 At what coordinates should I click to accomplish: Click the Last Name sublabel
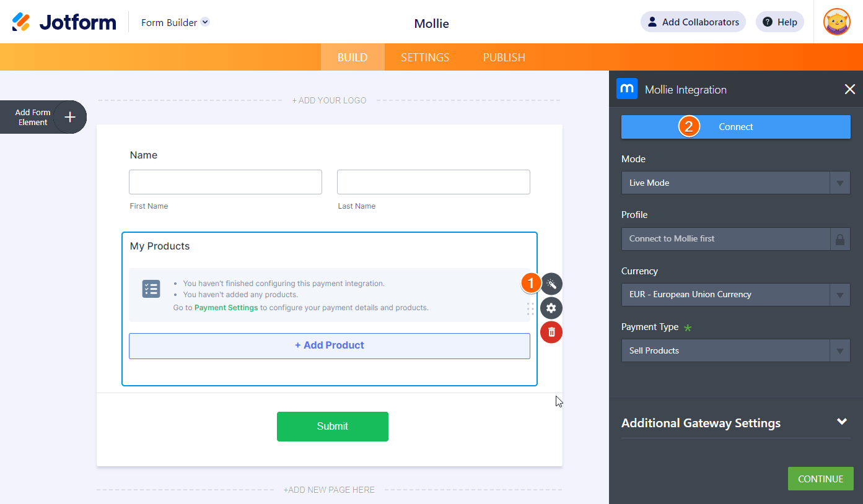pyautogui.click(x=357, y=206)
